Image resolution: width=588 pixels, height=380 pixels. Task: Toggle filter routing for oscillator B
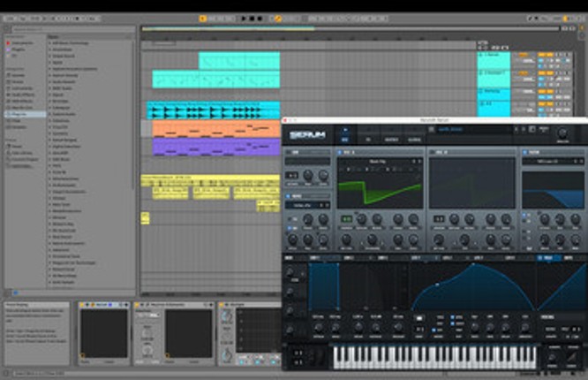coord(524,222)
